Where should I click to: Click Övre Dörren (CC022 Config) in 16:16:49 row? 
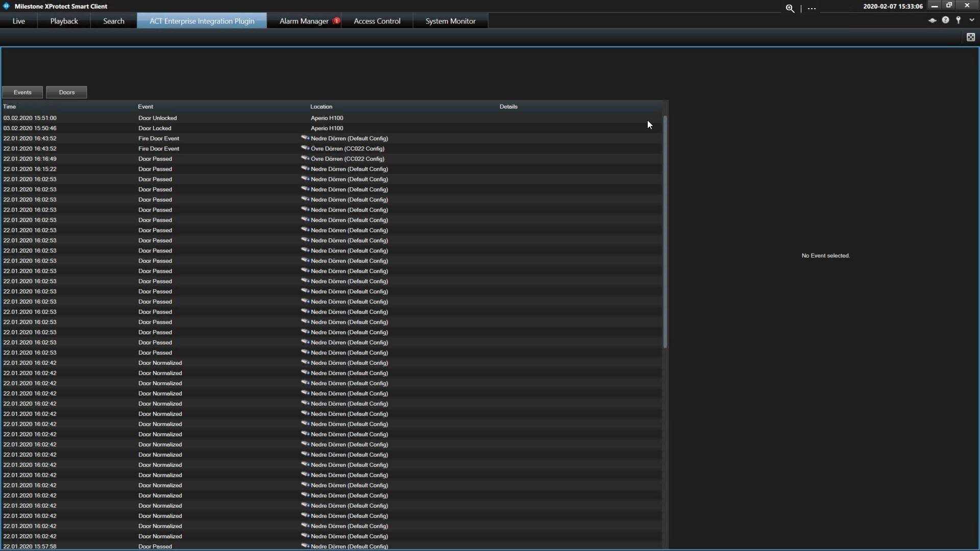coord(348,159)
